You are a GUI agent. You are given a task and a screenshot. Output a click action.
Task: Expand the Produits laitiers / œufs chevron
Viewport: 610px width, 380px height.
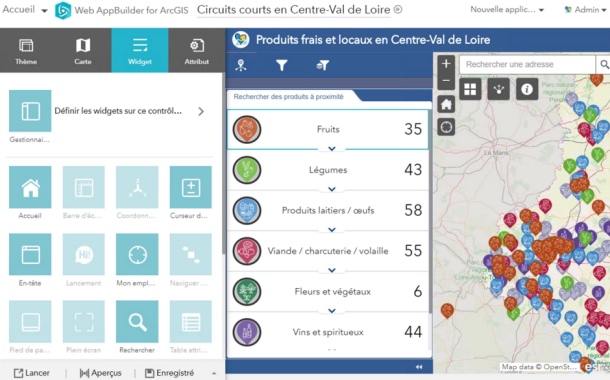(332, 229)
